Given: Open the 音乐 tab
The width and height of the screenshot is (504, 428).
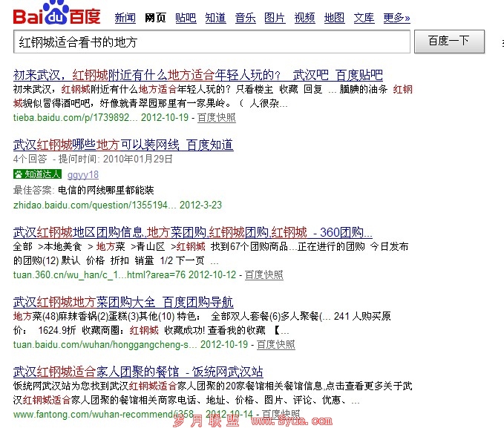Looking at the screenshot, I should [245, 17].
